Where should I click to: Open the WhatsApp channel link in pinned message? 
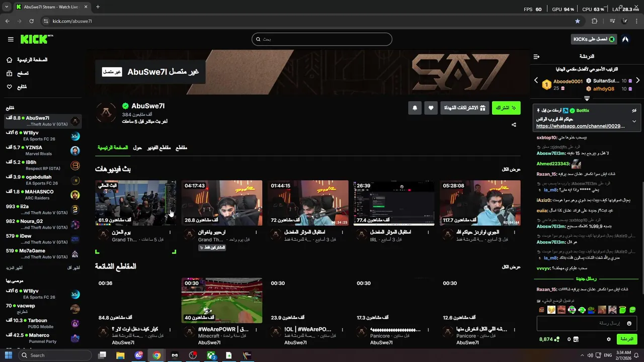[x=580, y=126]
